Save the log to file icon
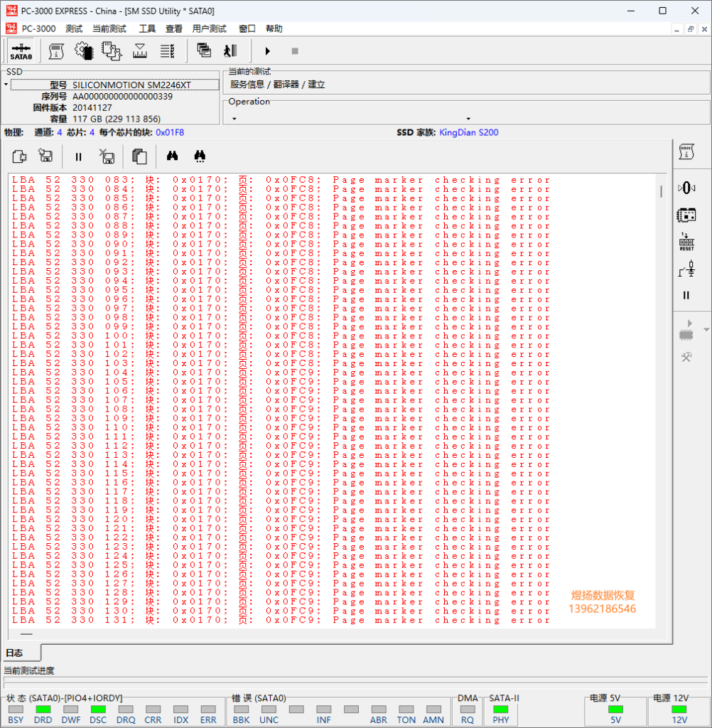Screen dimensions: 712x728 pos(45,156)
